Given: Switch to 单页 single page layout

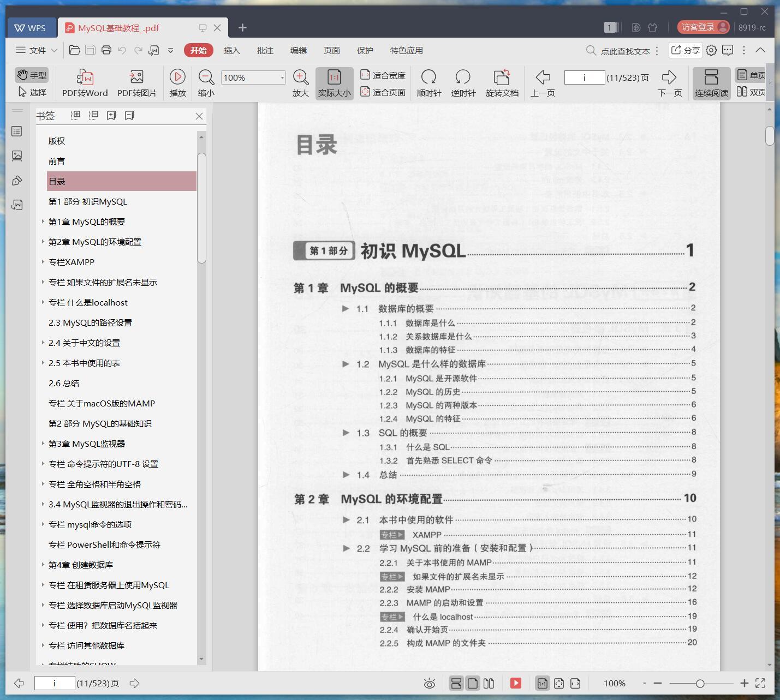Looking at the screenshot, I should [751, 75].
